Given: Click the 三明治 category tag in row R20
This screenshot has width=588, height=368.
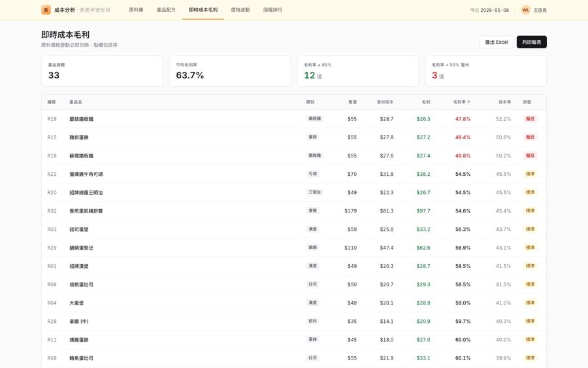Looking at the screenshot, I should pos(314,192).
